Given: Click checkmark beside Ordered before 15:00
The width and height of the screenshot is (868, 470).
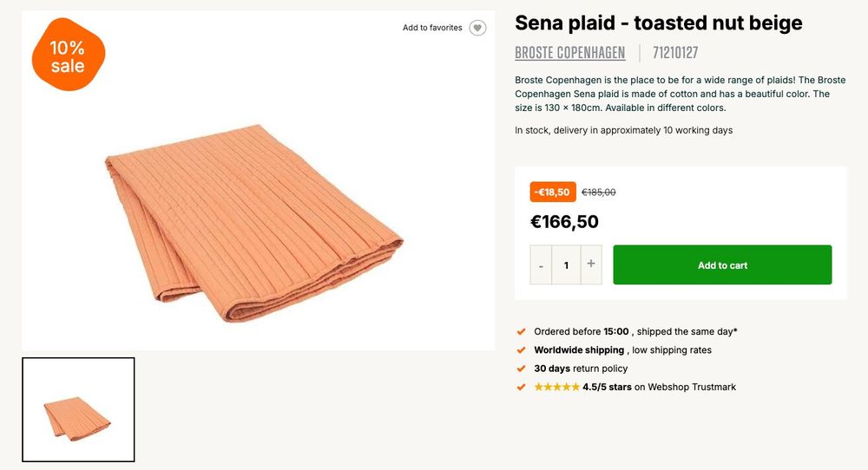Looking at the screenshot, I should [x=521, y=332].
